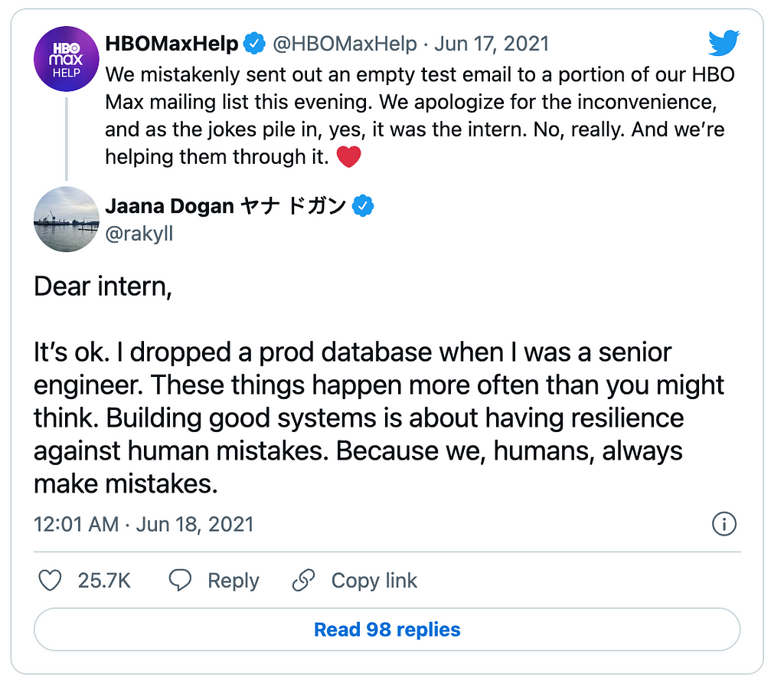Click the reply speech bubble icon
784x691 pixels.
click(x=180, y=581)
